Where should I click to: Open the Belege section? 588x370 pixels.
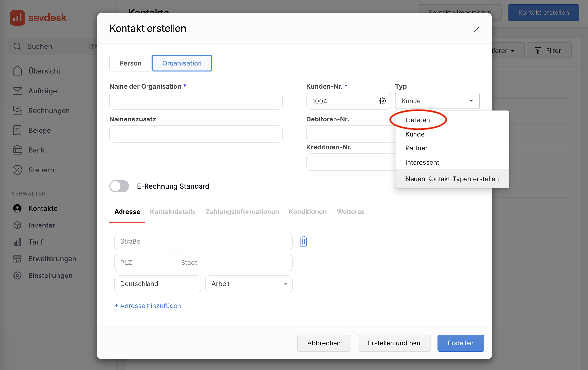40,130
